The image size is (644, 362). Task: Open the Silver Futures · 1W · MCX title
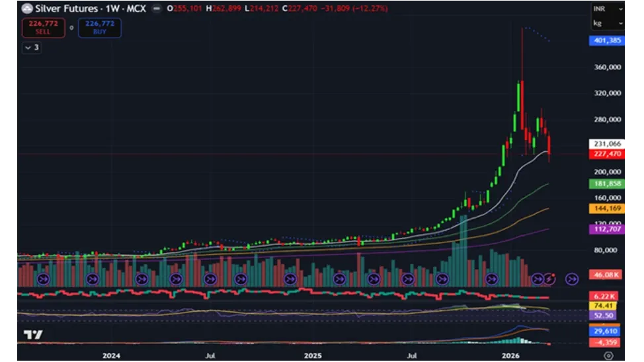click(x=91, y=8)
